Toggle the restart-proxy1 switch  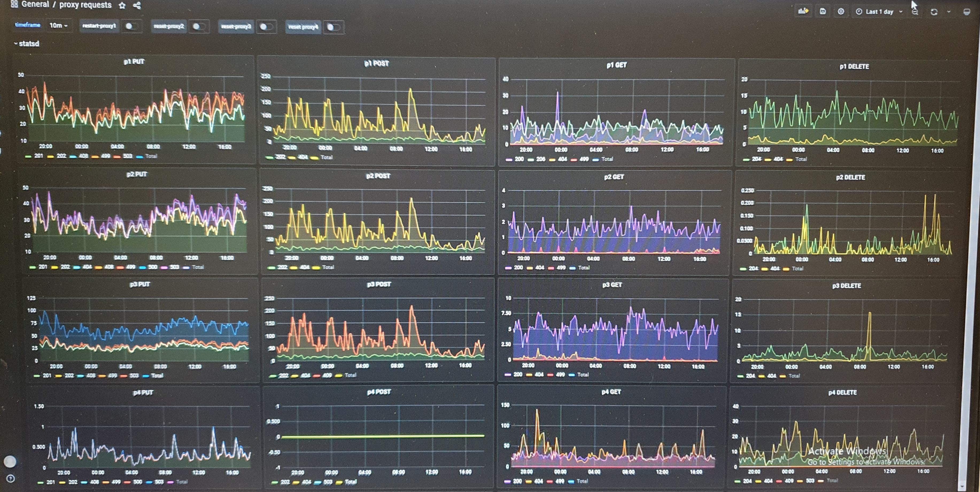pos(131,26)
